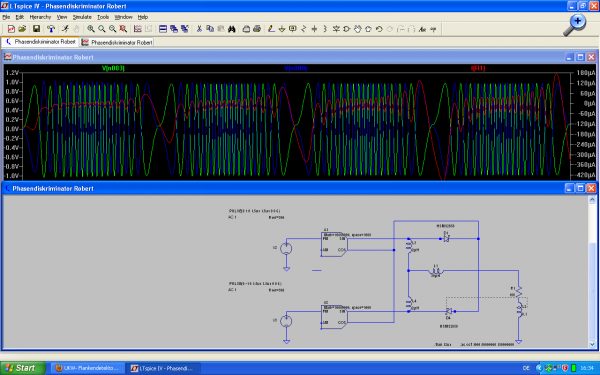
Task: Switch to the schematic tab Phasendiskriminator Robert
Action: pos(40,42)
